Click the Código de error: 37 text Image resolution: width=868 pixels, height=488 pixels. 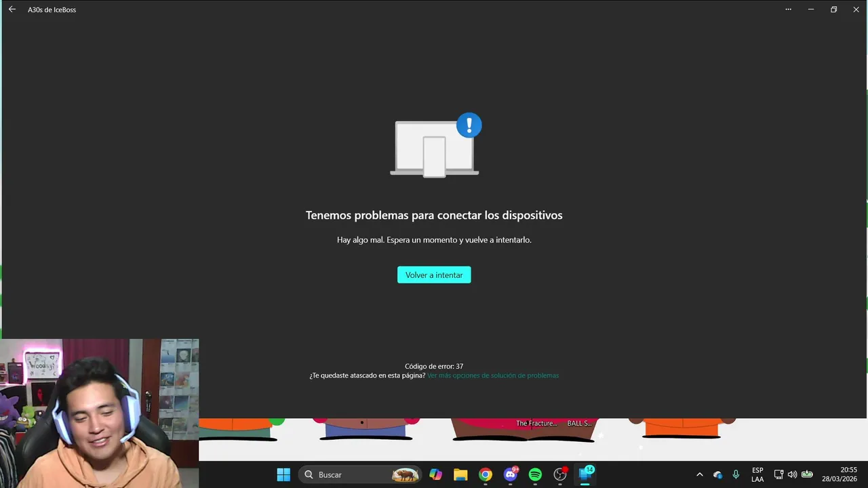coord(434,366)
